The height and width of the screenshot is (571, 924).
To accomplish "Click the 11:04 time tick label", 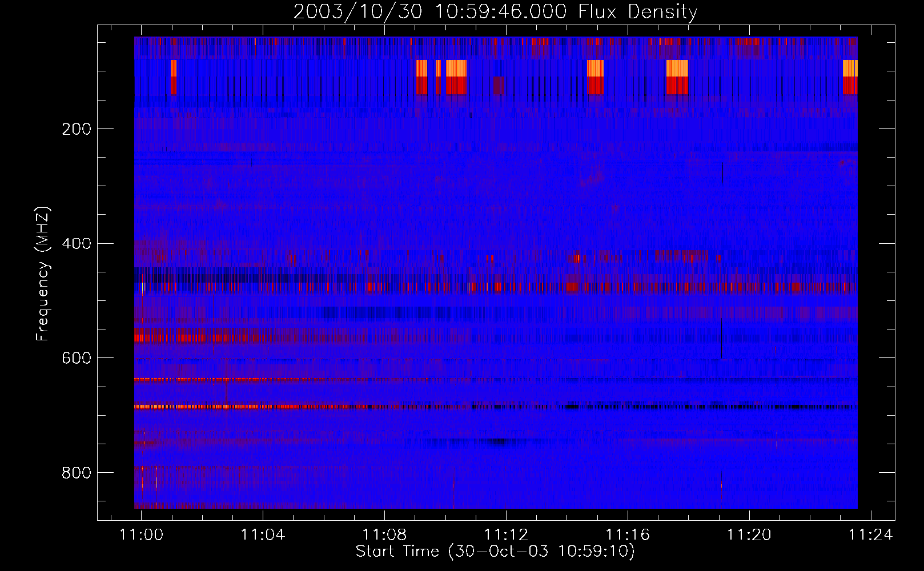I will pos(263,535).
